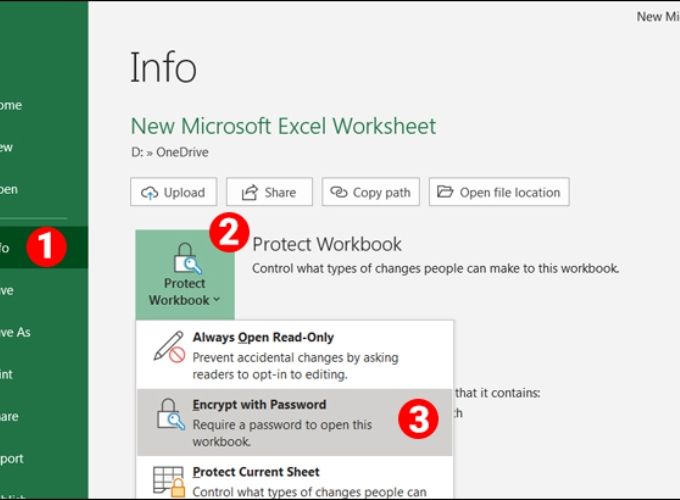Click the folder icon on Open file location
Screen dimensions: 680x500
pos(445,191)
